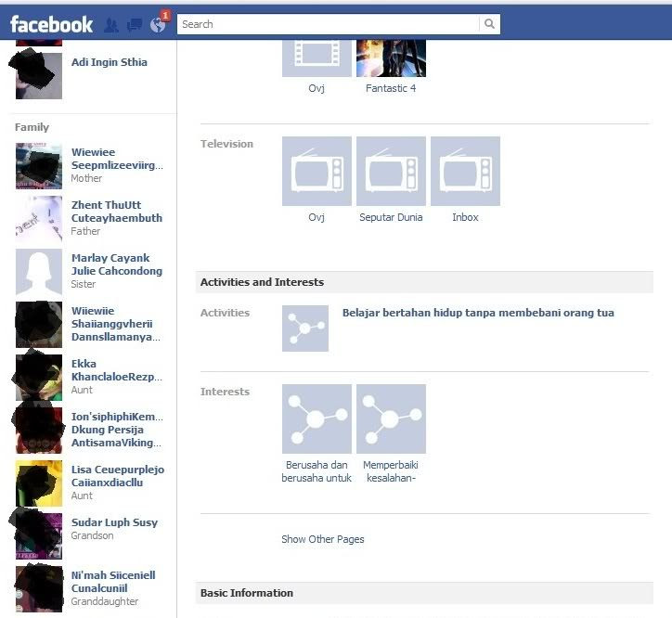Open the Berusaha dan berusaha untuk link

point(317,471)
